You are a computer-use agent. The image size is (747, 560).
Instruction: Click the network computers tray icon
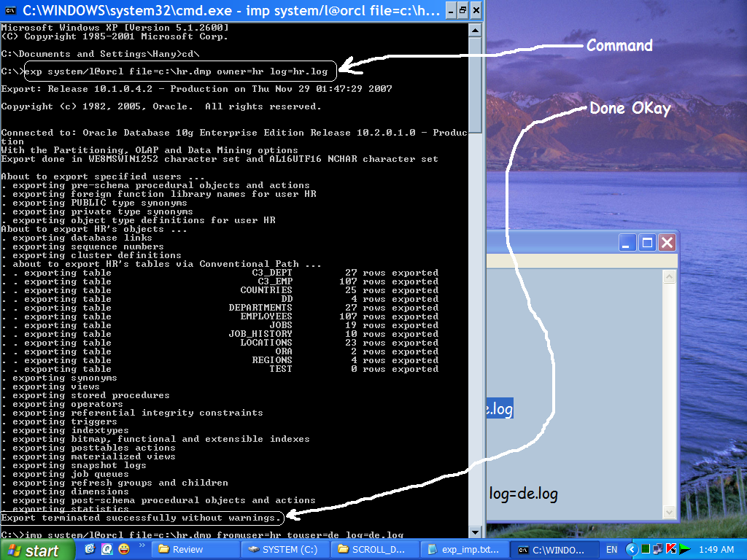(x=658, y=549)
